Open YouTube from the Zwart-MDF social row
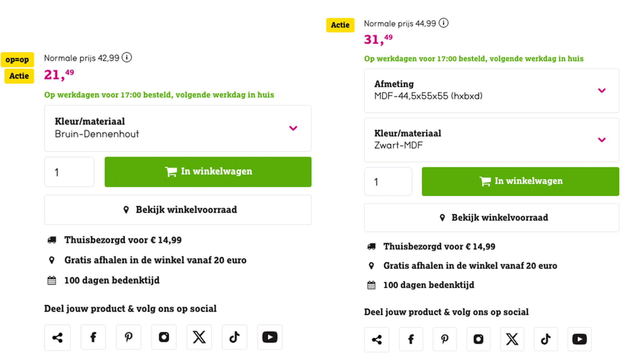 click(x=579, y=339)
